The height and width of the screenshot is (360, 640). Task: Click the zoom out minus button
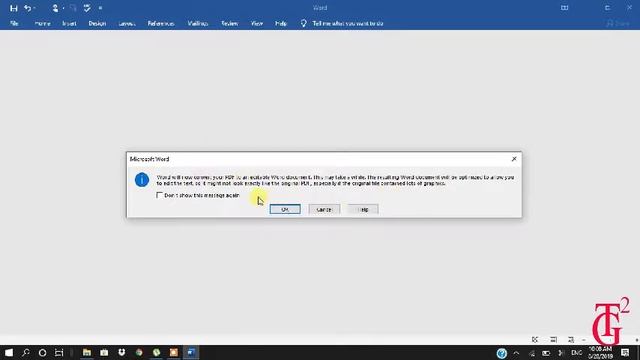(584, 340)
